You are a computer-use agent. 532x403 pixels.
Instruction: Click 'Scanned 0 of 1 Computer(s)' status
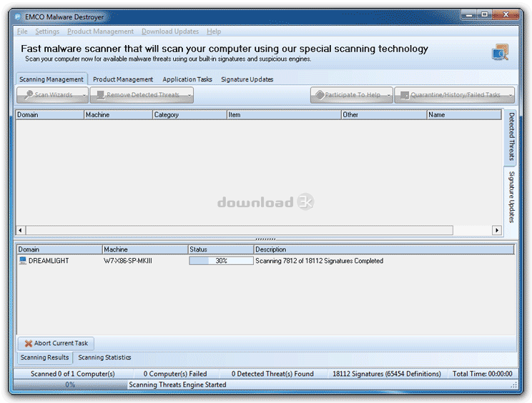coord(73,374)
